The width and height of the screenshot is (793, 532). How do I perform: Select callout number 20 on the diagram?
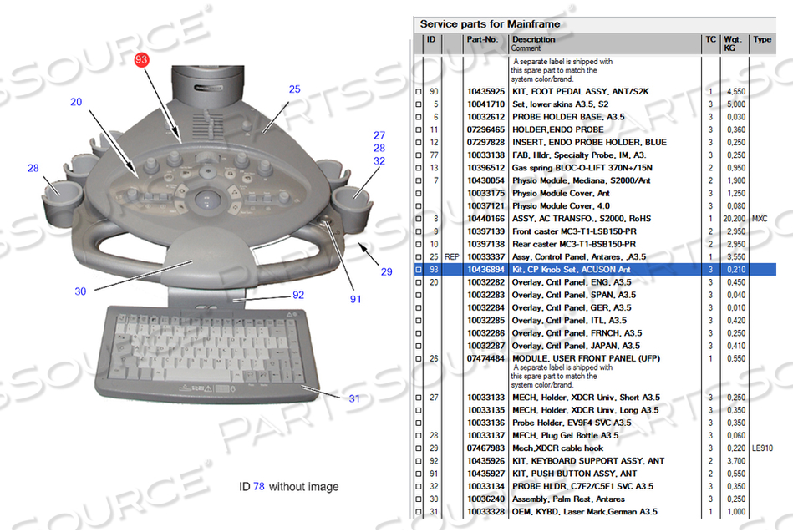(x=76, y=102)
